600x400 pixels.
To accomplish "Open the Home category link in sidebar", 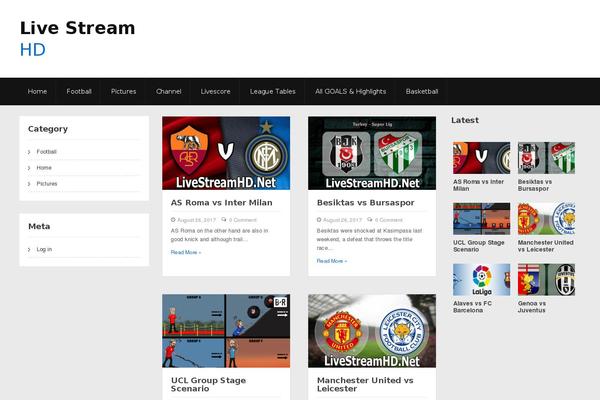I will pyautogui.click(x=44, y=168).
